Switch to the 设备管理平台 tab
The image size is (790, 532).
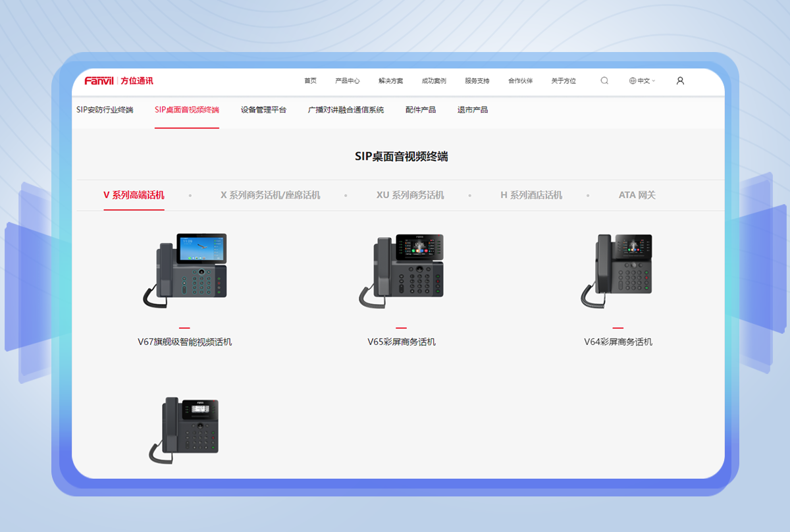click(263, 110)
